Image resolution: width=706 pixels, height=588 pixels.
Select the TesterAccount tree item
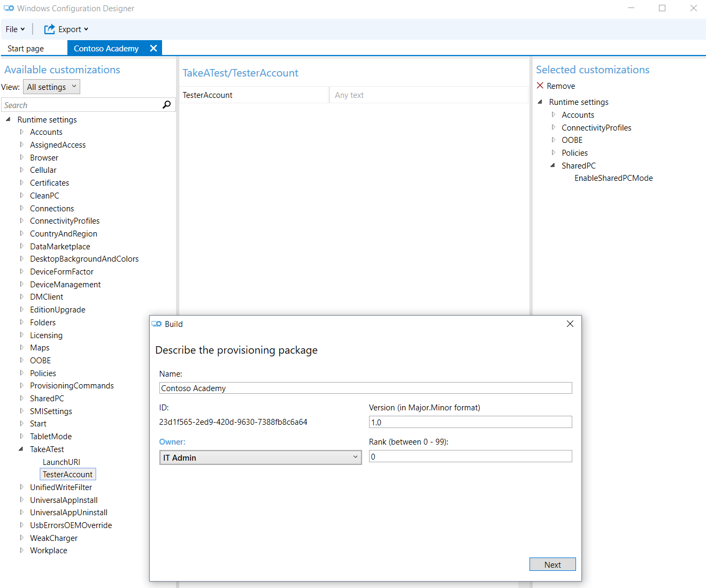tap(67, 475)
